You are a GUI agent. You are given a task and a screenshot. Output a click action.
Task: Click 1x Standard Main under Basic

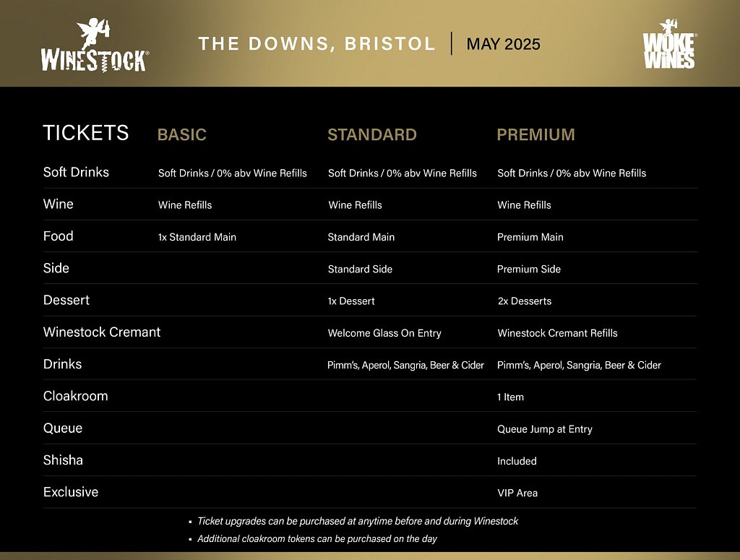coord(197,237)
